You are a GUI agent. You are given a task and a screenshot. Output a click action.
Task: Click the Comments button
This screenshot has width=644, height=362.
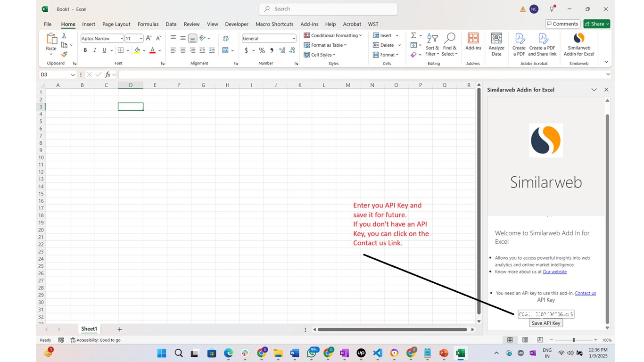click(x=562, y=24)
